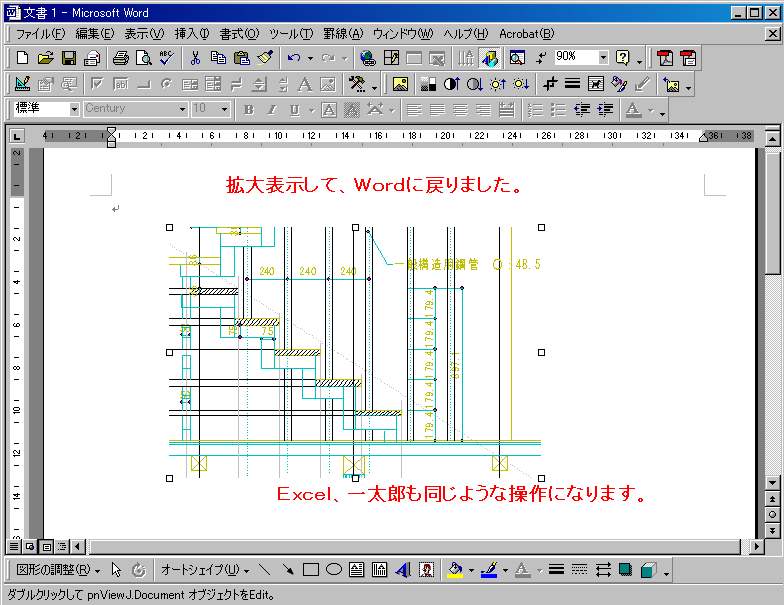
Task: Toggle character border formatting
Action: coord(328,110)
